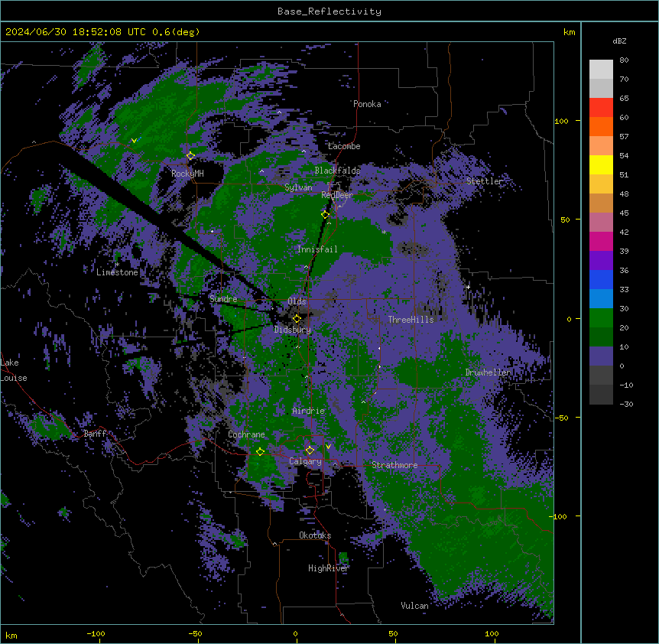
Task: Click the Base_Reflectivity title
Action: click(329, 11)
